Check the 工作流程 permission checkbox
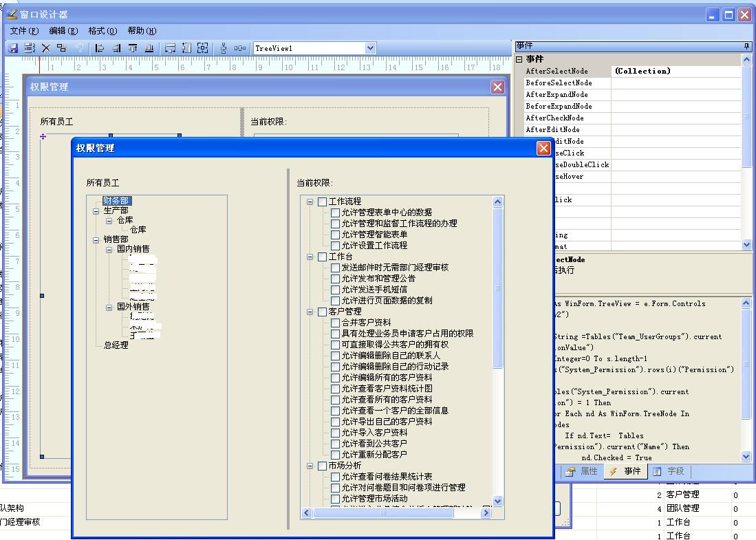This screenshot has height=540, width=756. click(323, 202)
